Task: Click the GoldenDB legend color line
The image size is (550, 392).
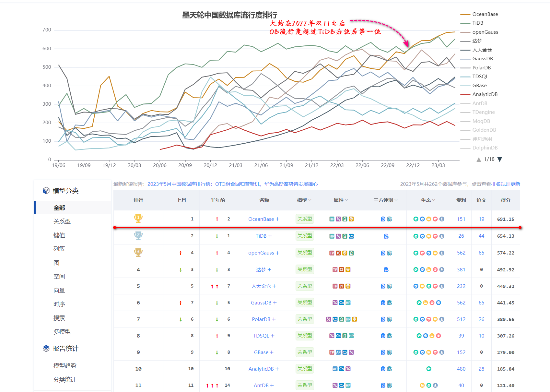Action: point(465,130)
